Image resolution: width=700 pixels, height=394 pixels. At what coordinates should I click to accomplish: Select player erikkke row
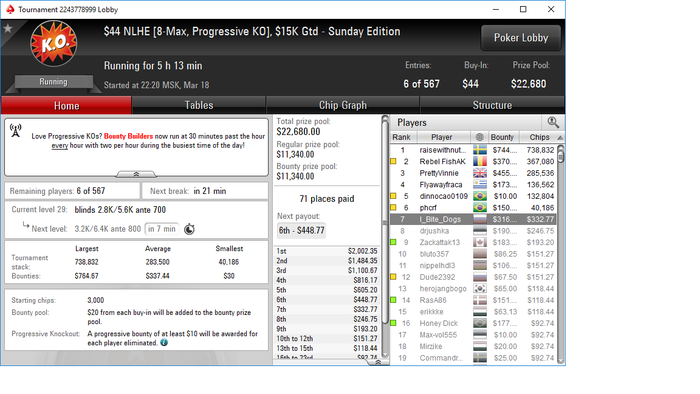point(473,312)
